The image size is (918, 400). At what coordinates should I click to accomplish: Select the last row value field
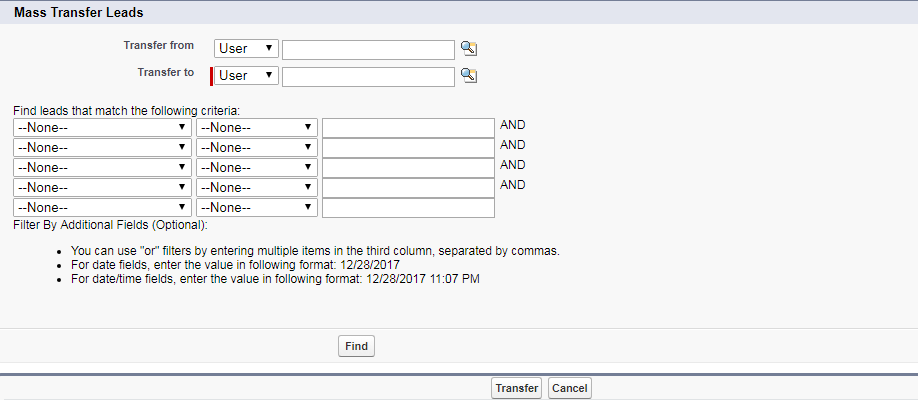click(408, 208)
